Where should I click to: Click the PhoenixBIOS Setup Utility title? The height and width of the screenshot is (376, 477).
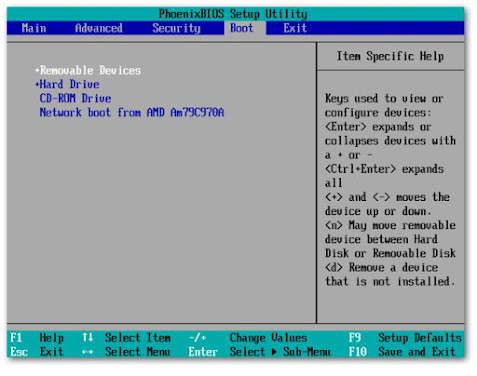[233, 14]
